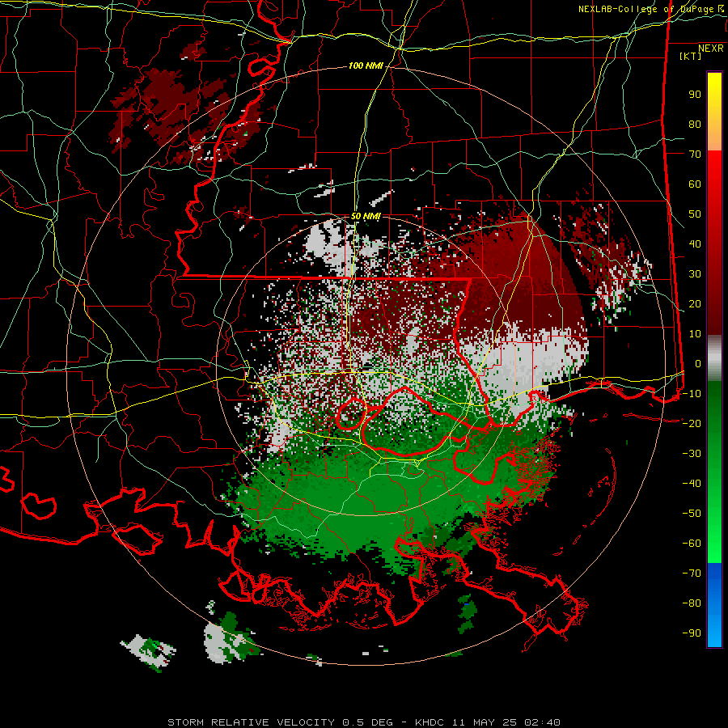Click the -20 value on the velocity scale
The image size is (728, 728).
pyautogui.click(x=692, y=423)
